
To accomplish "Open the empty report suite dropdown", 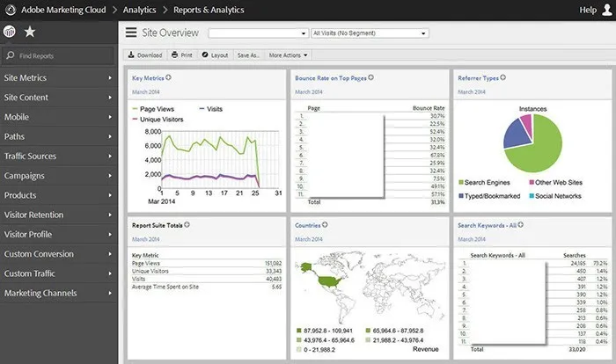I will click(259, 33).
